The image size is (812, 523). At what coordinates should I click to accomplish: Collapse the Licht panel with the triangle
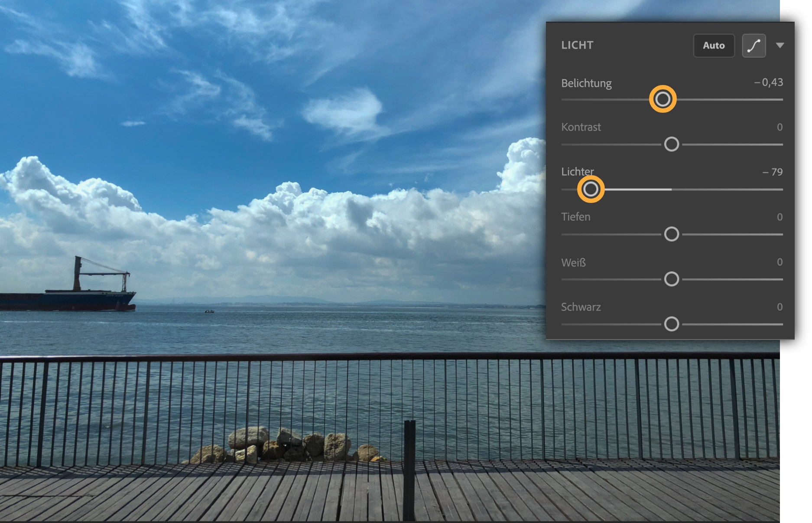pos(780,45)
